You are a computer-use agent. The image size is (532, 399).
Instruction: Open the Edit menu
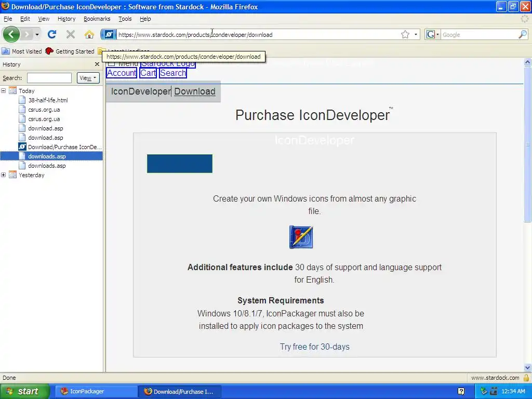click(x=25, y=19)
